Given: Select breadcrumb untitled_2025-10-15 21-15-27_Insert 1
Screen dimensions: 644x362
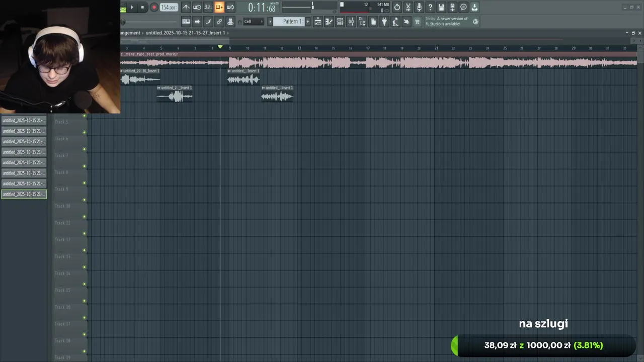Looking at the screenshot, I should click(185, 33).
